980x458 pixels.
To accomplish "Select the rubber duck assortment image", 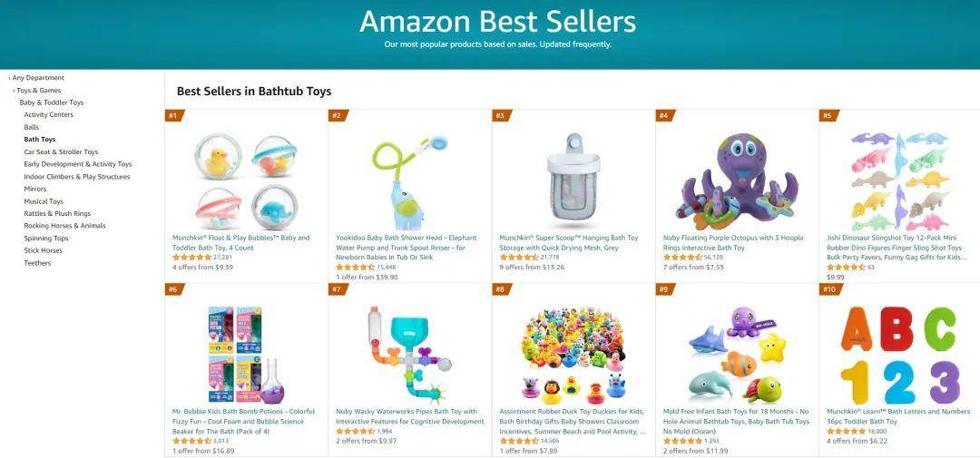I will click(x=573, y=355).
